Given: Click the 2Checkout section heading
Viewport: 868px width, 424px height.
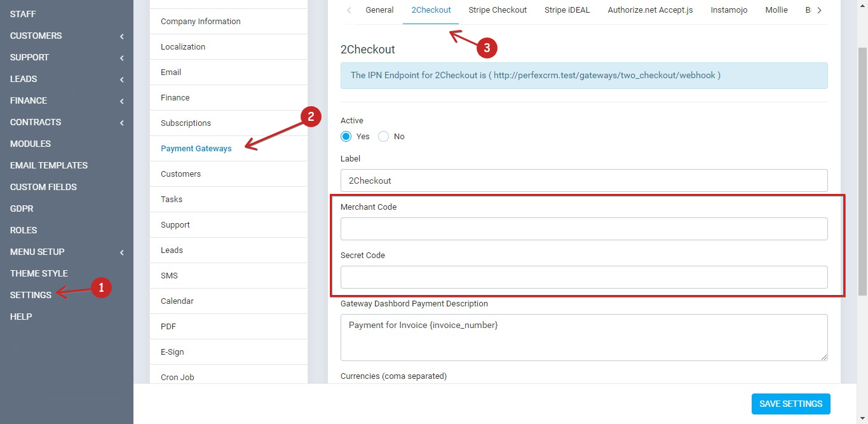Looking at the screenshot, I should click(x=368, y=50).
